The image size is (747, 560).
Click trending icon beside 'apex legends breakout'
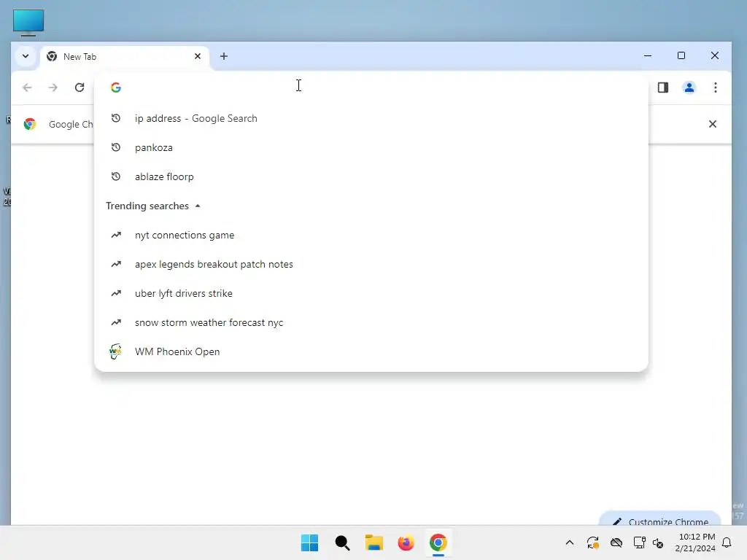click(116, 264)
